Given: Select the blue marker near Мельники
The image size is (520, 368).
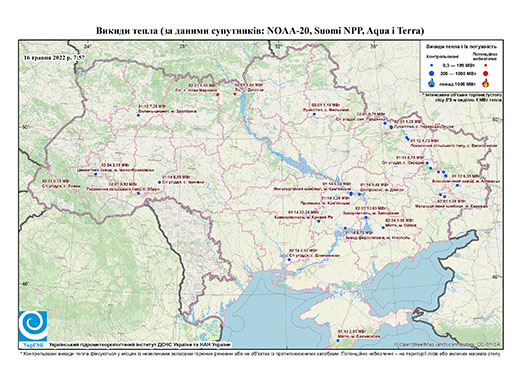Looking at the screenshot, I should (x=314, y=114).
